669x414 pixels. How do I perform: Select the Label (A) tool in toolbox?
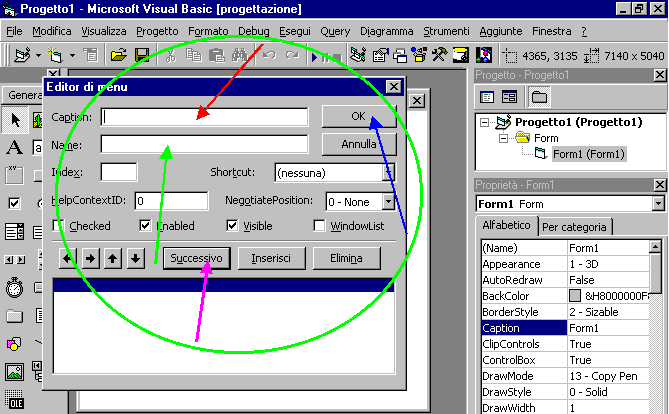pyautogui.click(x=15, y=148)
